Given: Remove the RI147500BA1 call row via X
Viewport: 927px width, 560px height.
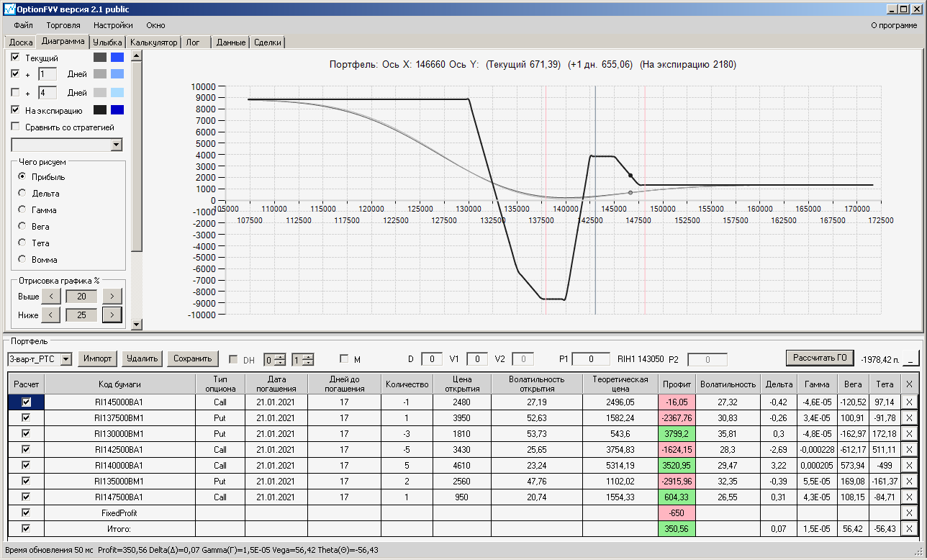Looking at the screenshot, I should pyautogui.click(x=909, y=497).
